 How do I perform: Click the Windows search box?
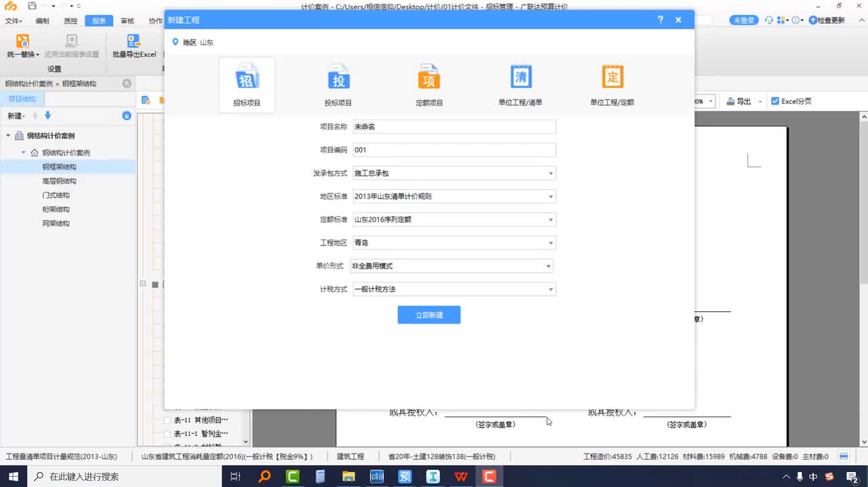pos(125,477)
